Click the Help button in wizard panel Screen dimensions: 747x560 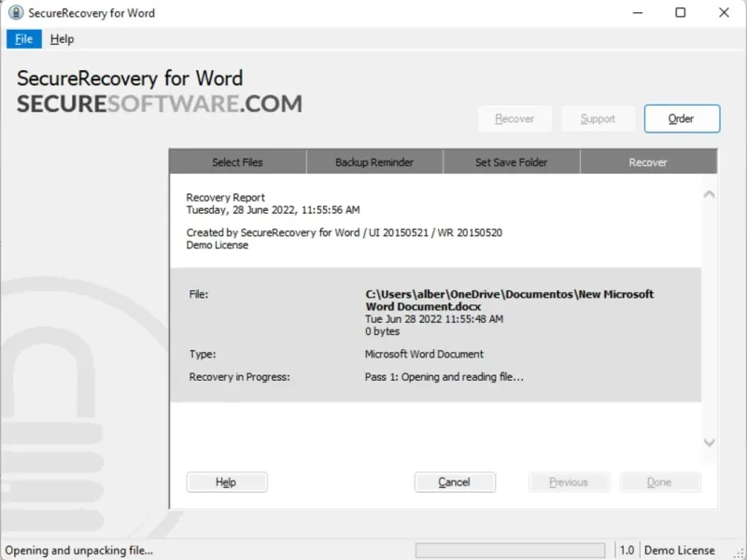[227, 483]
